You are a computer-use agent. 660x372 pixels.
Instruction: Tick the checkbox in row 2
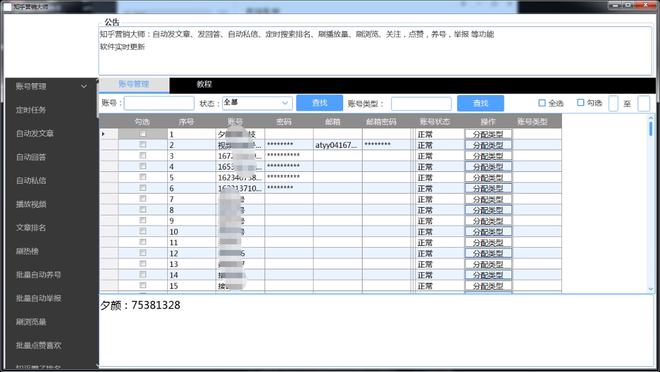[x=143, y=145]
